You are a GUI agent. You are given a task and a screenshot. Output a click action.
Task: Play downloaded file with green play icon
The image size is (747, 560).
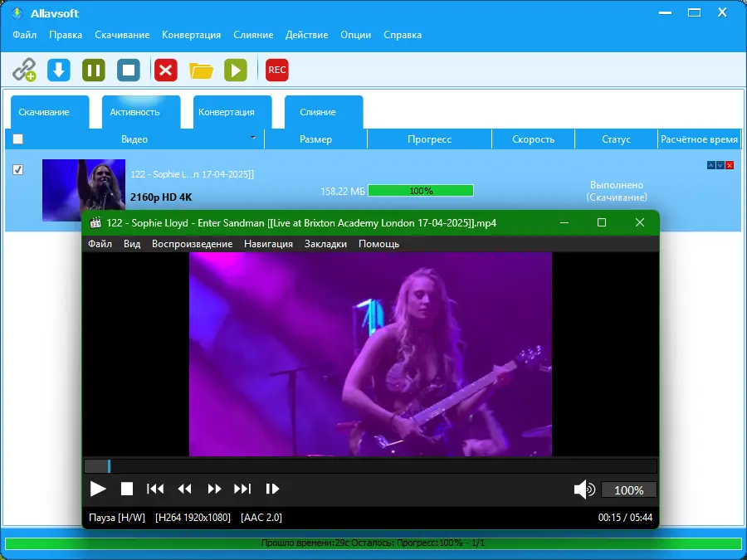tap(236, 70)
